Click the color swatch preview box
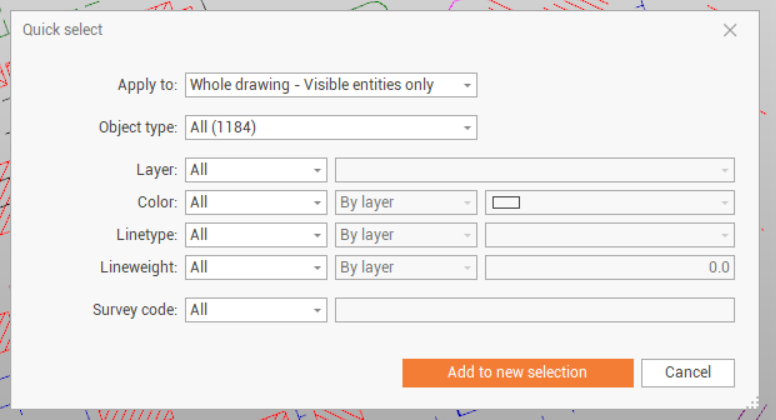The image size is (776, 420). [507, 203]
